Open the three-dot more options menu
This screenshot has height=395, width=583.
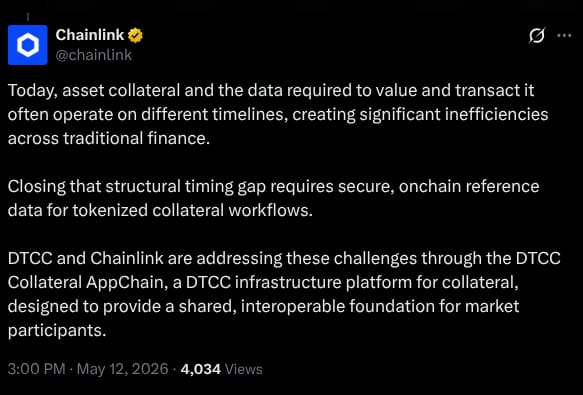(564, 36)
